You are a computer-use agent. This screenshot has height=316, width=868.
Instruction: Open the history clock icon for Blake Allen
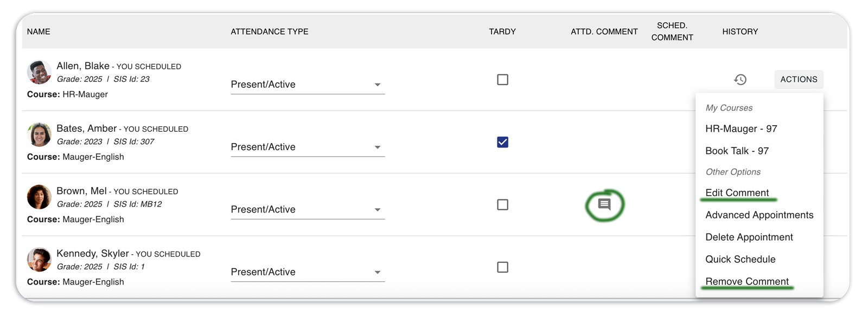pyautogui.click(x=740, y=80)
